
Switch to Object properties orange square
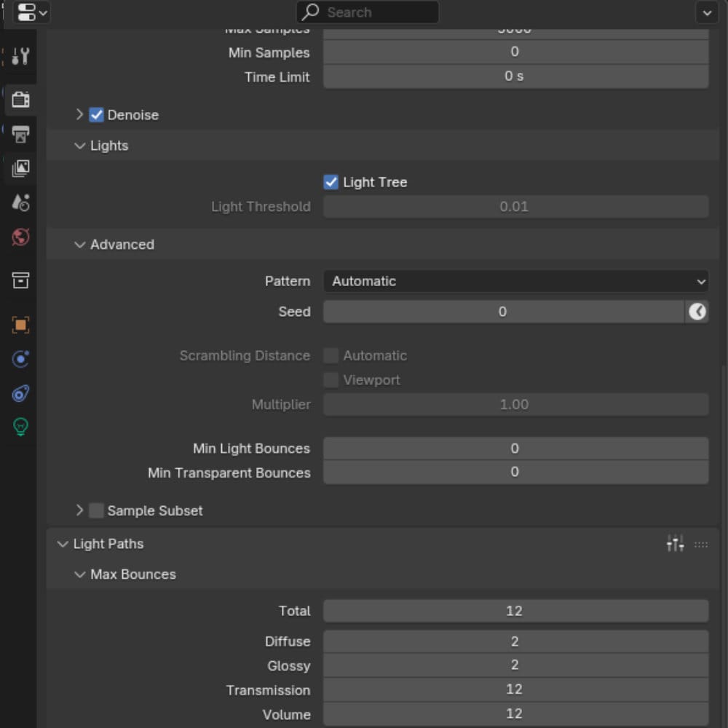point(20,325)
